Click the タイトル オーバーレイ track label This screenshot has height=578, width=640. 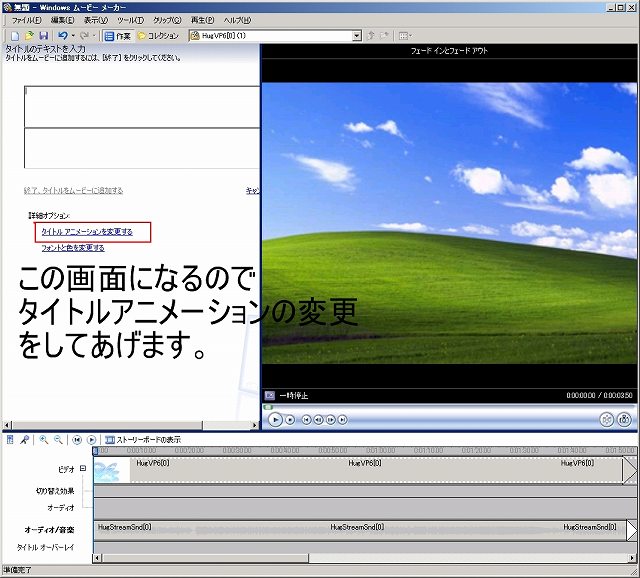coord(45,547)
